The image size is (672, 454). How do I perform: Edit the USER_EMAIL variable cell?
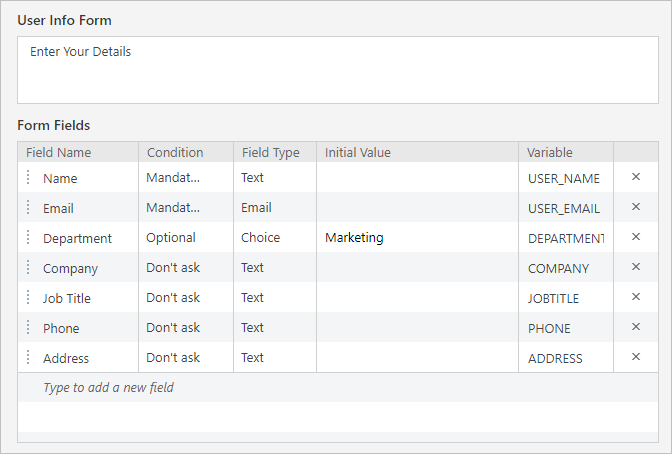566,208
